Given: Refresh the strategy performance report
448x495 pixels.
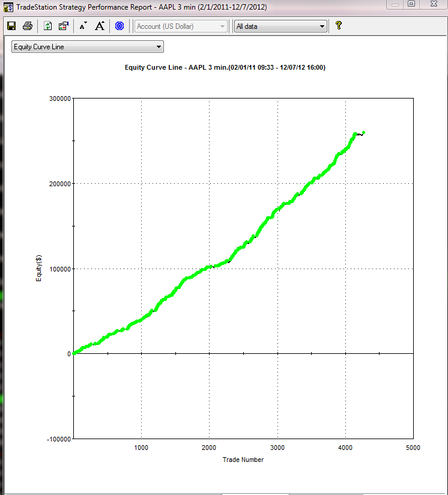Looking at the screenshot, I should tap(48, 26).
